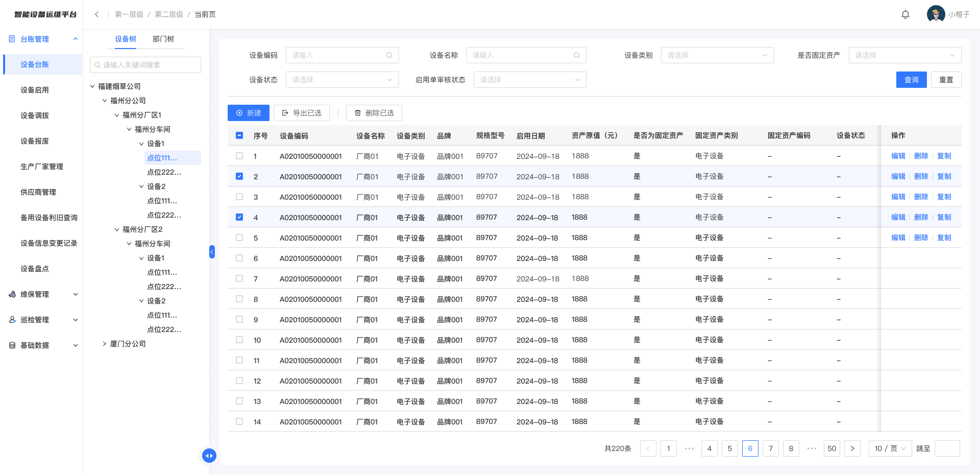
Task: Check the checkbox for row 5
Action: 239,237
